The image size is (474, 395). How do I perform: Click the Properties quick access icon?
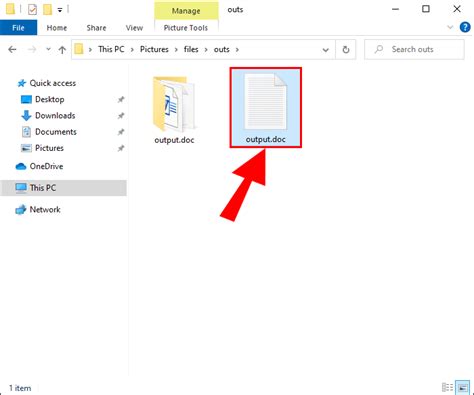coord(32,10)
